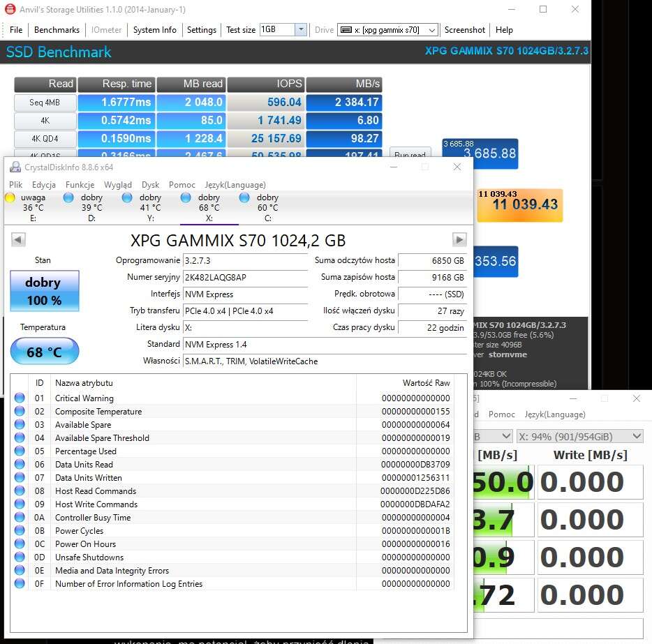Click the previous disk left arrow button
The width and height of the screenshot is (652, 644).
pos(19,240)
